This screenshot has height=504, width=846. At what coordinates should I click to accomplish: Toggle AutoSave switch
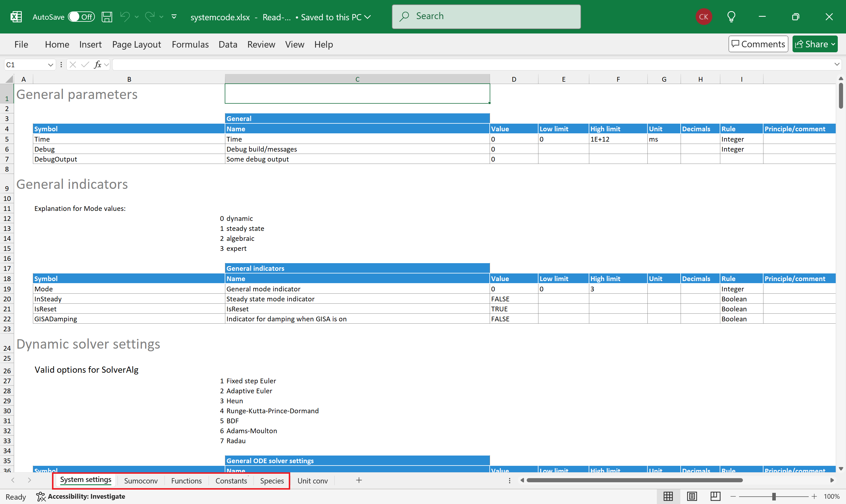click(x=81, y=17)
